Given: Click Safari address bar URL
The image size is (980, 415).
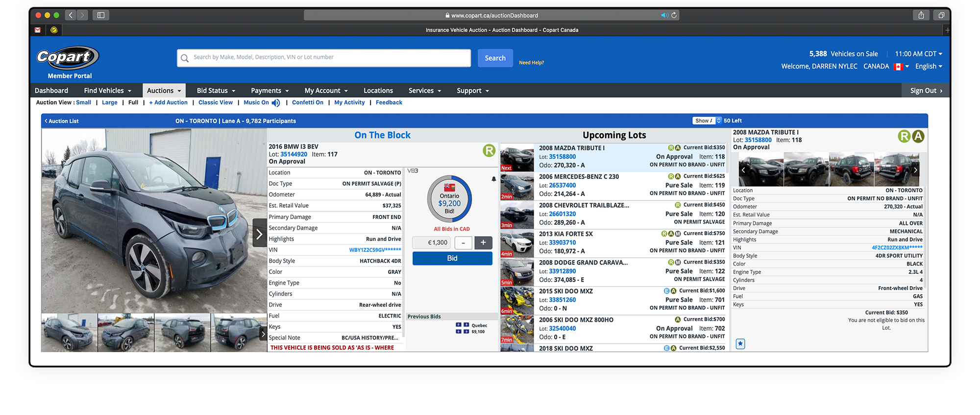Looking at the screenshot, I should (x=491, y=15).
